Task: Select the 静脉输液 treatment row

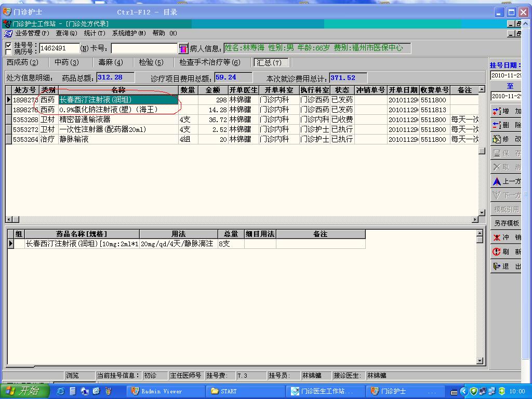Action: click(x=242, y=139)
